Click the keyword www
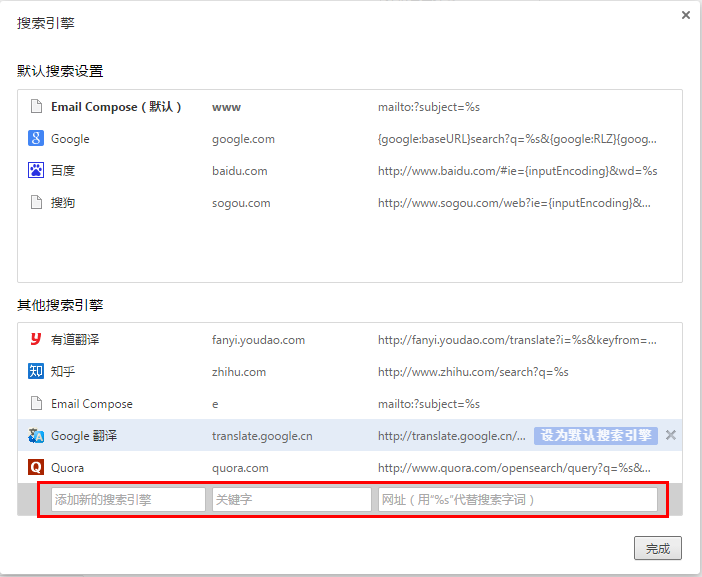Screen dimensions: 702x577 pos(226,107)
